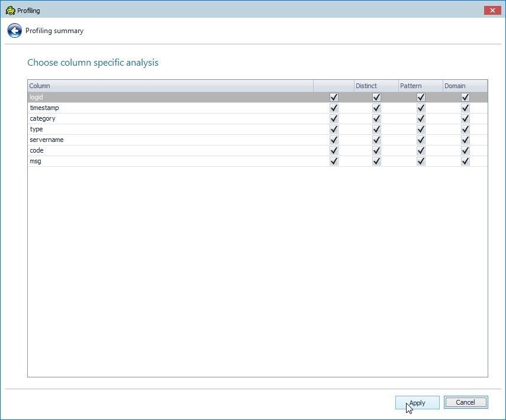
Task: Click the Cancel button
Action: 466,402
